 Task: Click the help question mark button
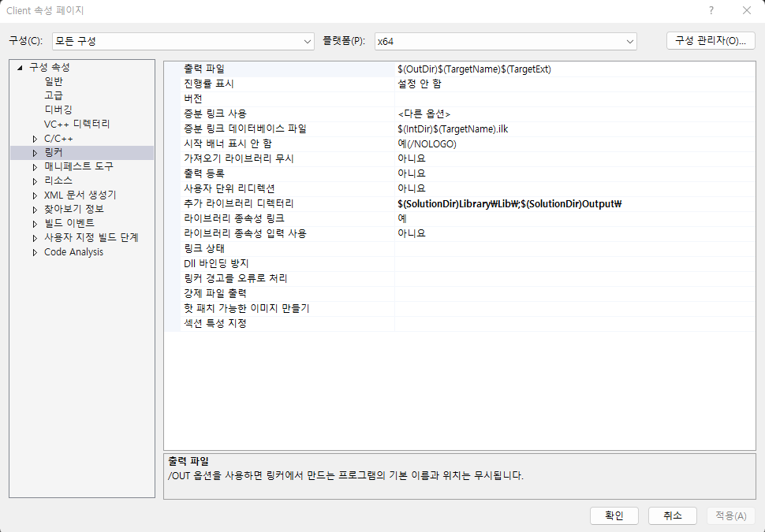[x=711, y=10]
